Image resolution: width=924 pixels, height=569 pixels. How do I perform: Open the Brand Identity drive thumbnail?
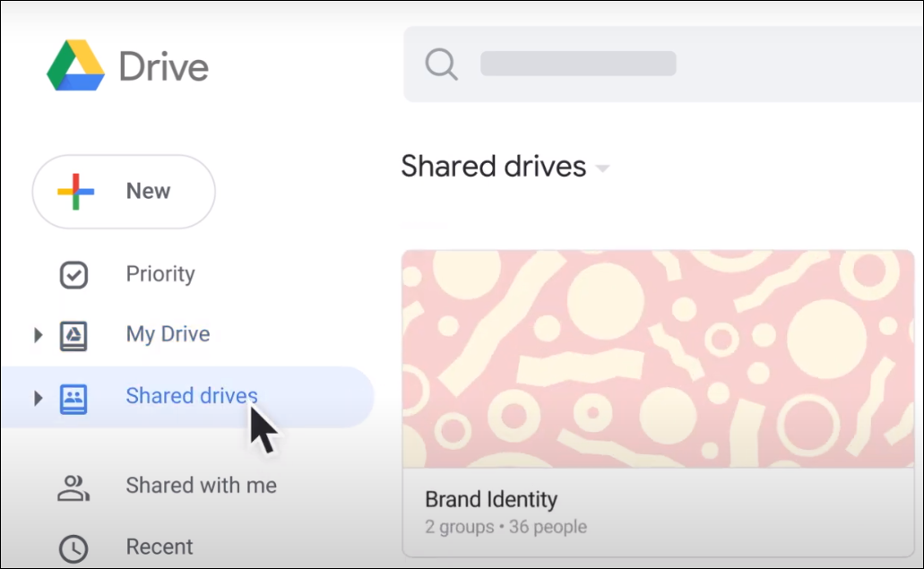[658, 358]
